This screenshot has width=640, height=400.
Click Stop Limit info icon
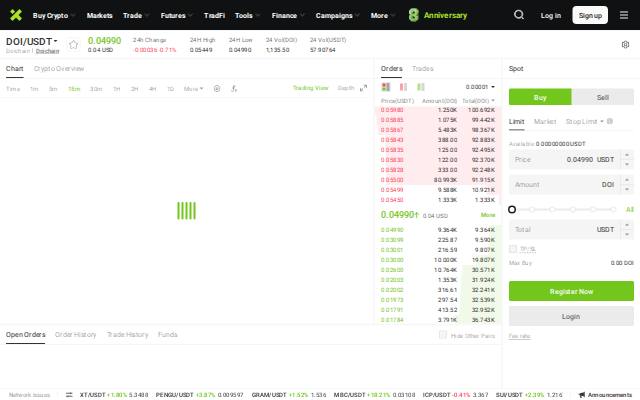click(610, 121)
